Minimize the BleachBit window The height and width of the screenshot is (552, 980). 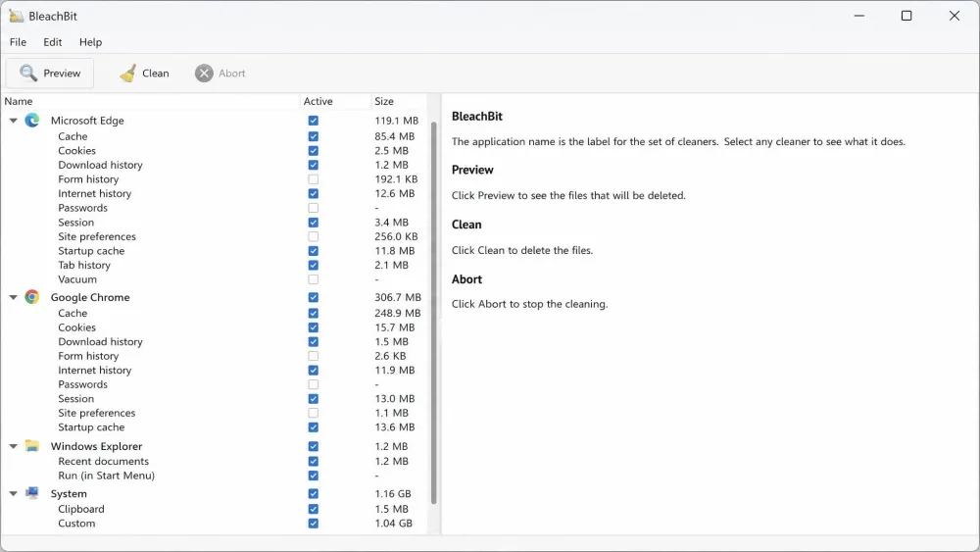coord(859,16)
